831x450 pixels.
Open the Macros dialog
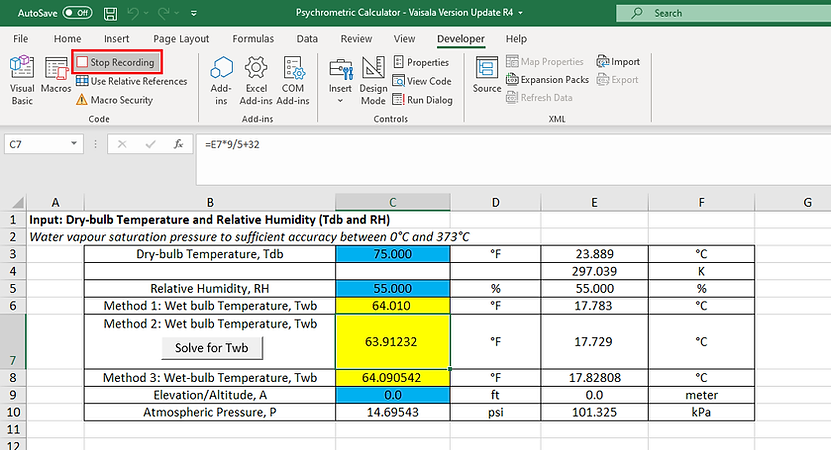(56, 75)
